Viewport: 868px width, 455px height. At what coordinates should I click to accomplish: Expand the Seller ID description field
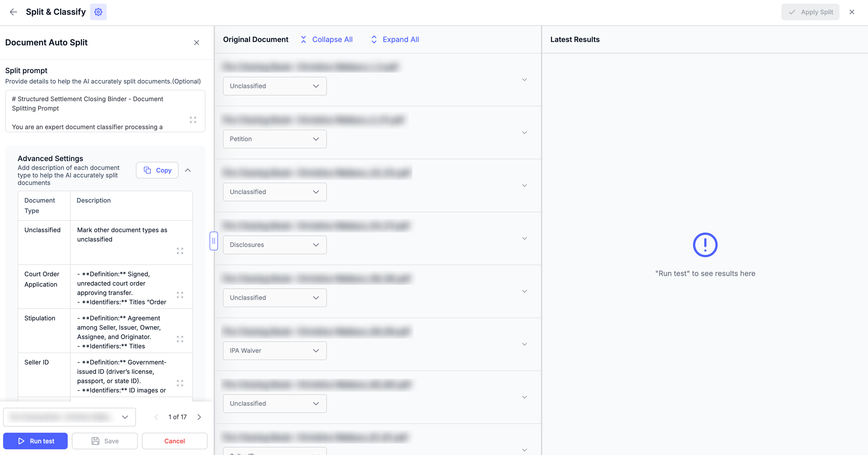(x=180, y=383)
